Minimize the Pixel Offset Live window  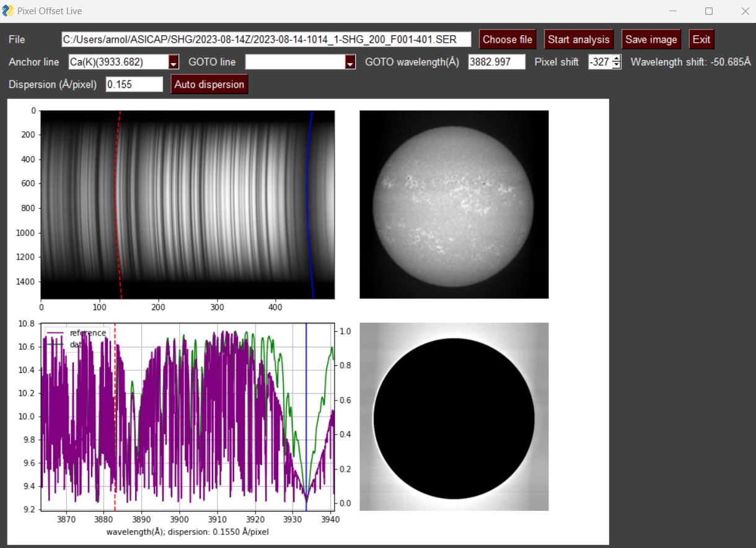point(673,11)
